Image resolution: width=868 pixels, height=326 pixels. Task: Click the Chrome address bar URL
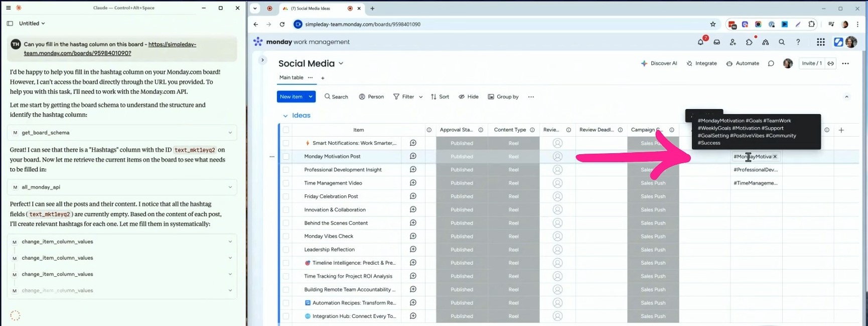tap(362, 24)
